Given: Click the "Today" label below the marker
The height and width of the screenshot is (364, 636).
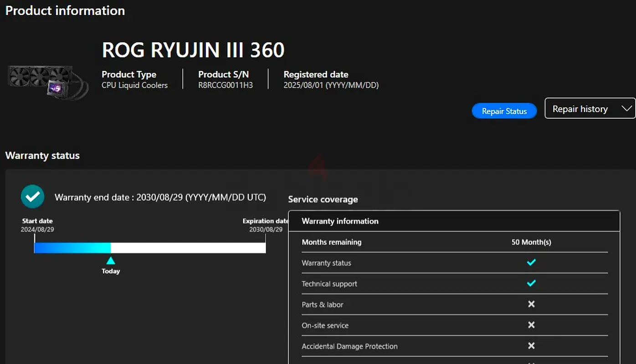Looking at the screenshot, I should (x=111, y=271).
